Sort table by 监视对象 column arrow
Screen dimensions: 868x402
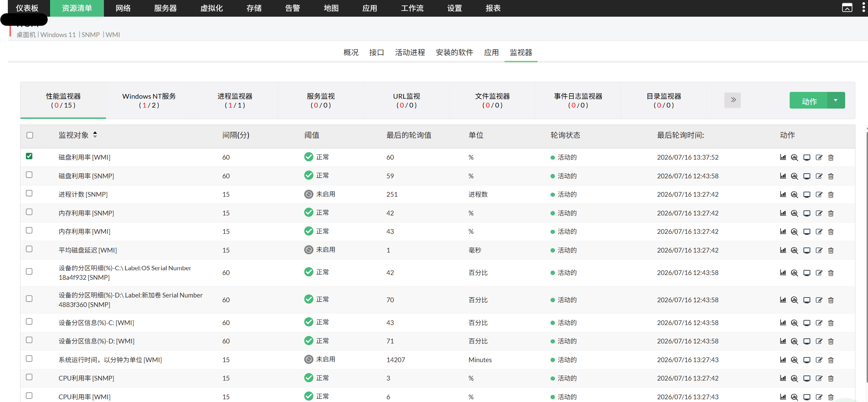pos(95,135)
